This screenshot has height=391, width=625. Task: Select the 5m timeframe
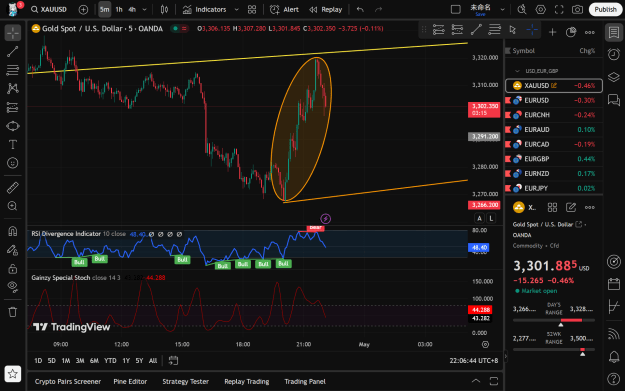coord(104,10)
